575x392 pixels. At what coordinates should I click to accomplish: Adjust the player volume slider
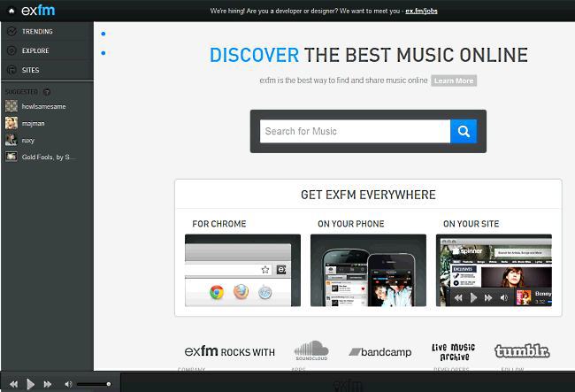94,384
